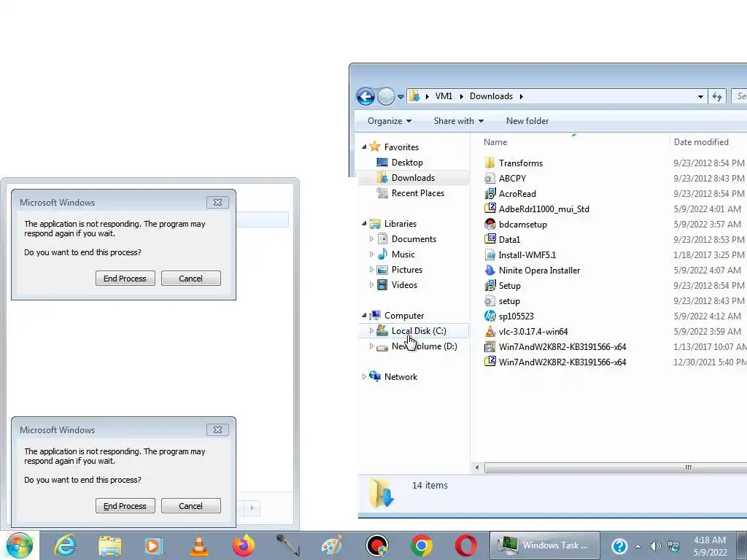Viewport: 747px width, 560px height.
Task: Open Recent Places in Favorites
Action: point(417,192)
